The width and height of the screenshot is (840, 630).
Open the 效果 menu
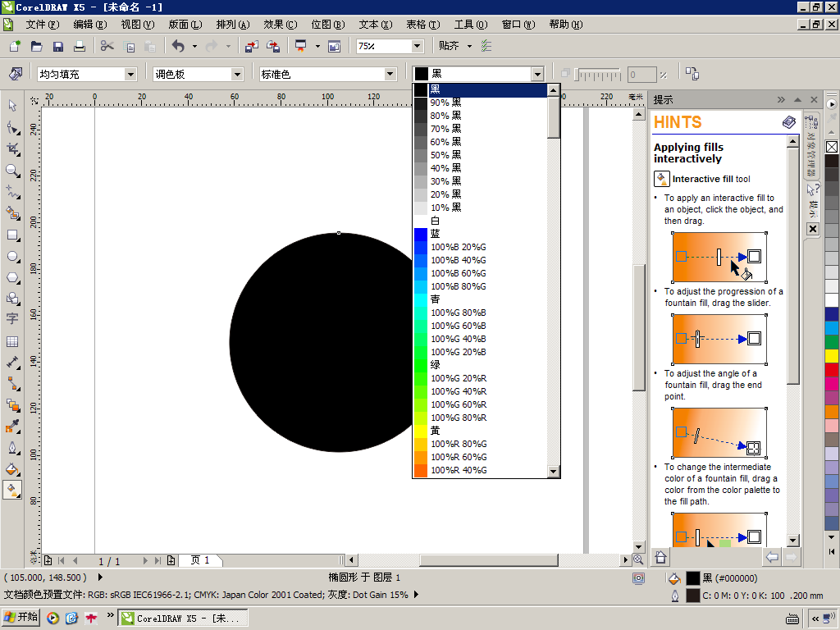click(x=281, y=25)
